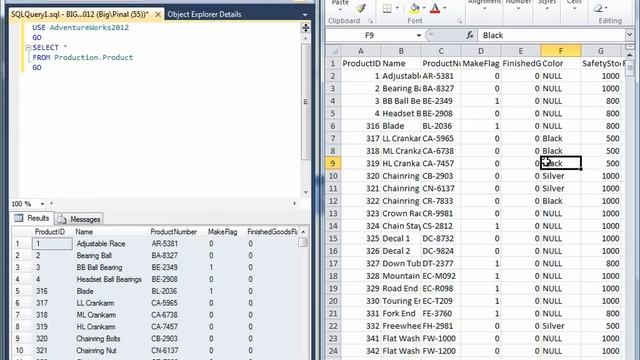Open the Fill Color dropdown arrow

424,8
